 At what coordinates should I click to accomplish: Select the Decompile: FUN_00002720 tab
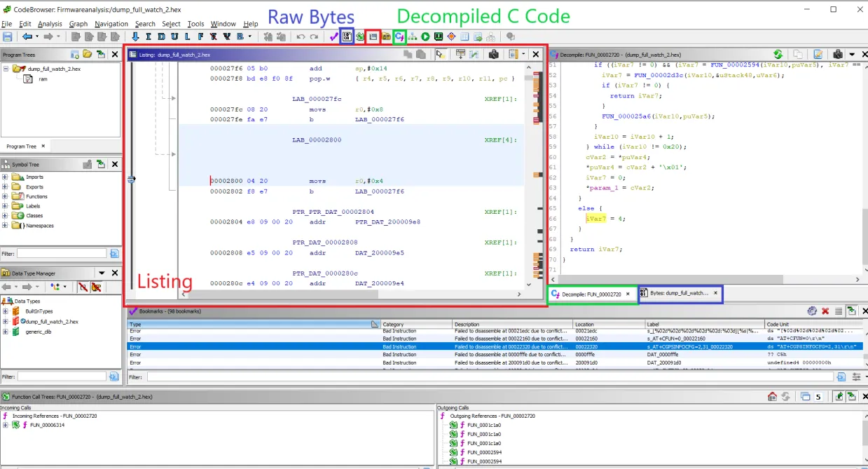(x=591, y=294)
